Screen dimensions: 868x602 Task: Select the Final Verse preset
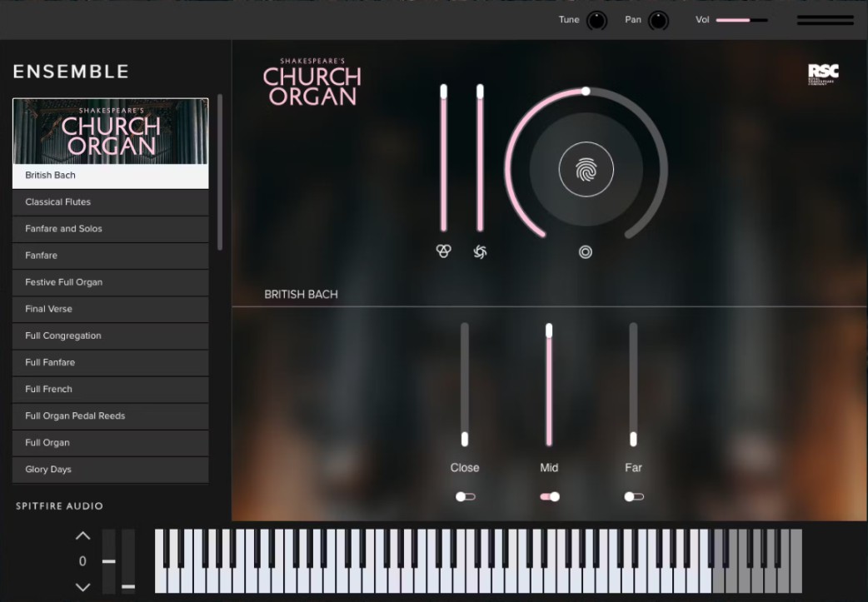tap(111, 309)
